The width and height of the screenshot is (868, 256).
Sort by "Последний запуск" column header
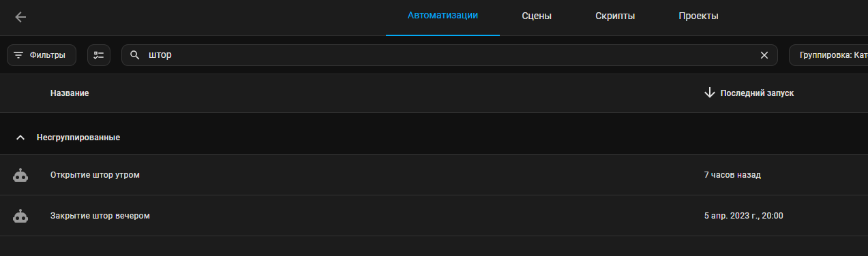(x=757, y=93)
